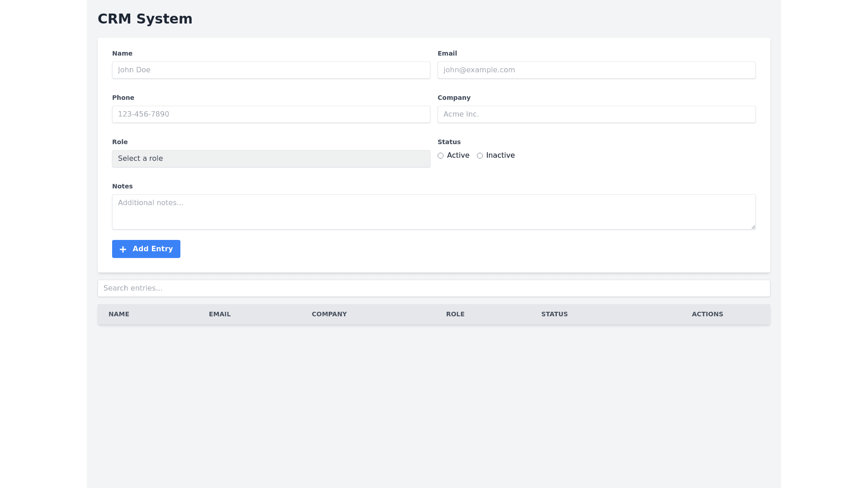868x488 pixels.
Task: Click the EMAIL column header
Action: 220,314
